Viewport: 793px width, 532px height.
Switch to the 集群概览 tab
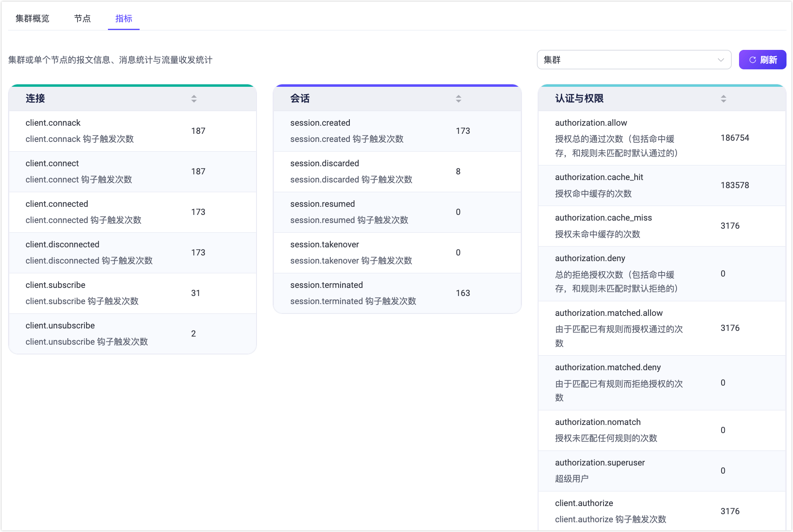tap(32, 19)
